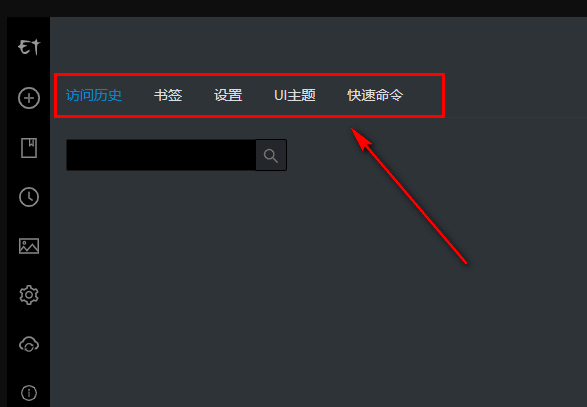Switch to the 书签 tab
Screen dimensions: 587x407
(x=168, y=95)
